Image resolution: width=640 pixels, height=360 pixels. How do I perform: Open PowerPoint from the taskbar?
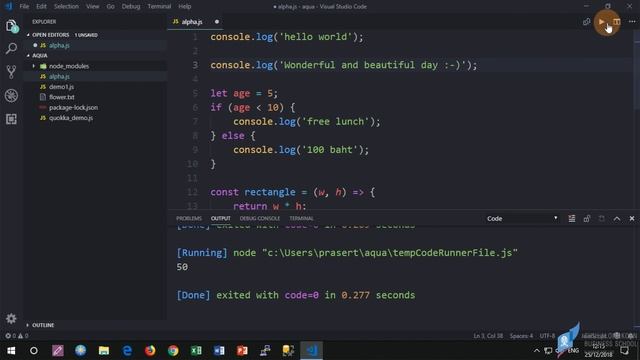[x=242, y=351]
